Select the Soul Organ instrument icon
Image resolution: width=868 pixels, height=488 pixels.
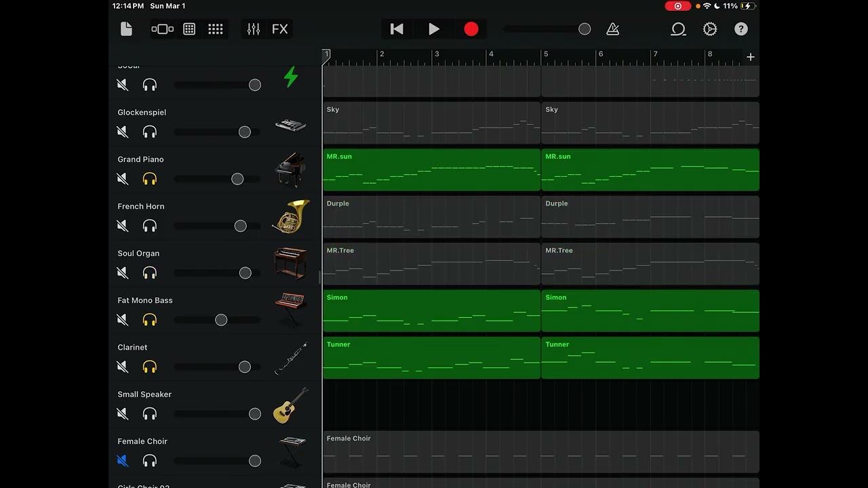pos(291,264)
